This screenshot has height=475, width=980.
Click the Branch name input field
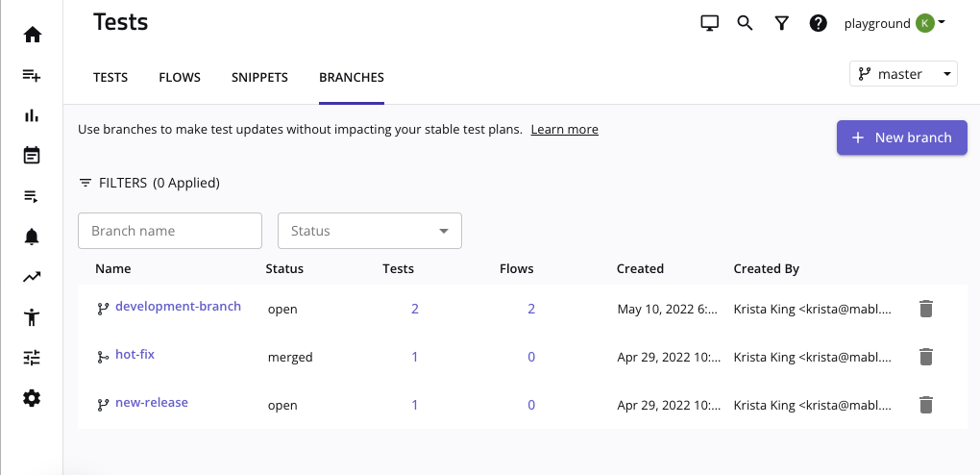[x=170, y=231]
